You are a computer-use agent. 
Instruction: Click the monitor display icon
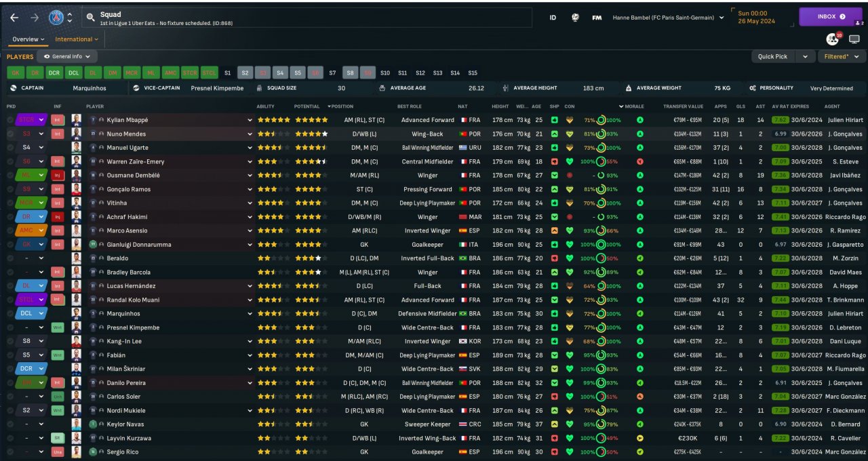click(x=854, y=39)
